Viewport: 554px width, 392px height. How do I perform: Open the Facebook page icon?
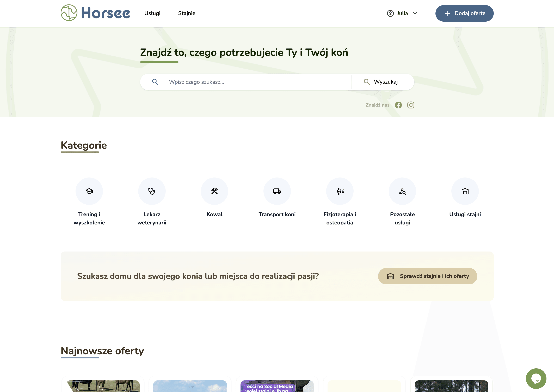(x=398, y=105)
